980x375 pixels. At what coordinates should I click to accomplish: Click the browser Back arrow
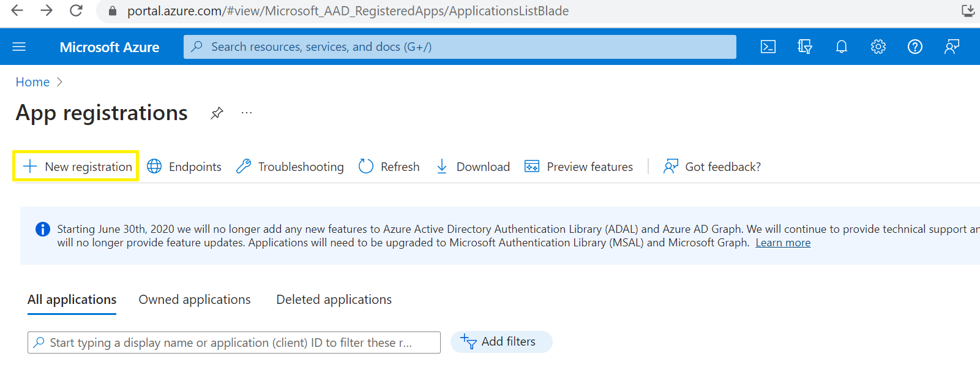click(x=17, y=10)
